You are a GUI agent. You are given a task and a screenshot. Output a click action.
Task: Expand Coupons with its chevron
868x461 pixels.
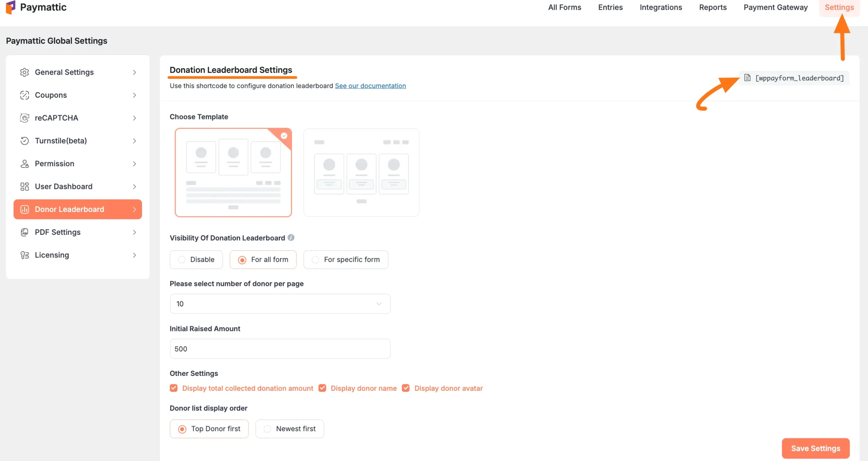tap(135, 95)
